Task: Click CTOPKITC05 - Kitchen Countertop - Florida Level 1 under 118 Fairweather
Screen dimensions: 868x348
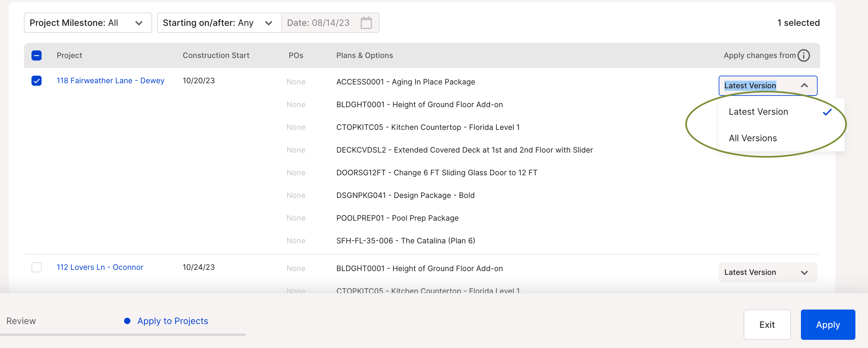Action: coord(428,127)
